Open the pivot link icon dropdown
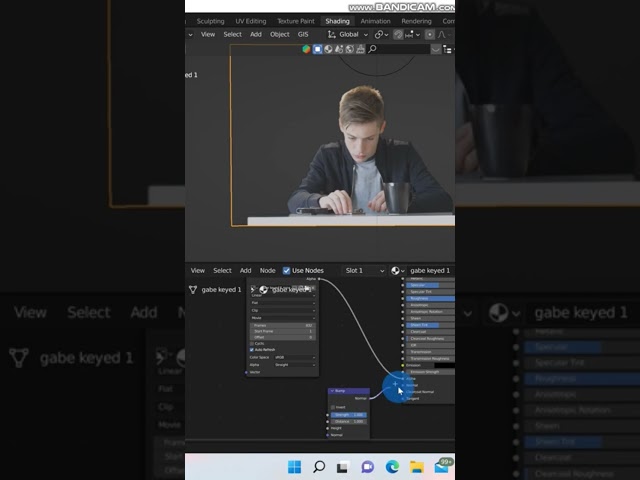The width and height of the screenshot is (640, 480). [381, 35]
